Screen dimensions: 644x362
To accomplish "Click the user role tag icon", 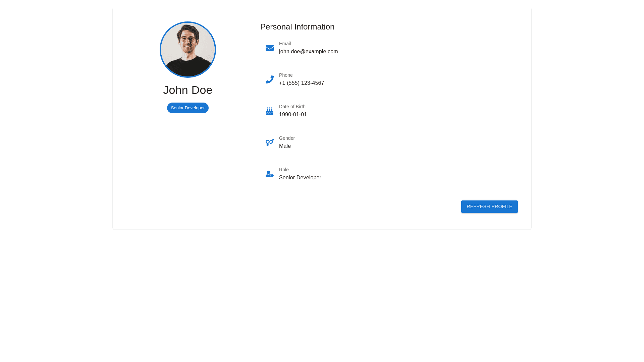I will tap(270, 174).
